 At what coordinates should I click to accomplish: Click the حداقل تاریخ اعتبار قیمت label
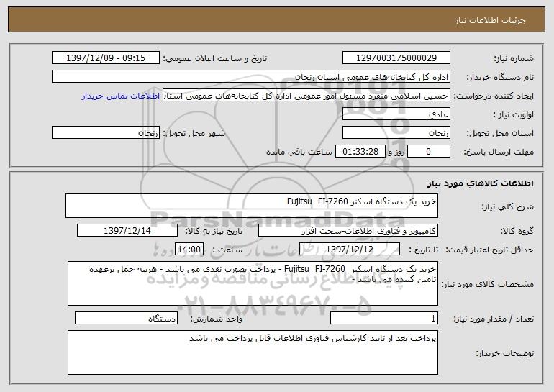click(x=489, y=250)
